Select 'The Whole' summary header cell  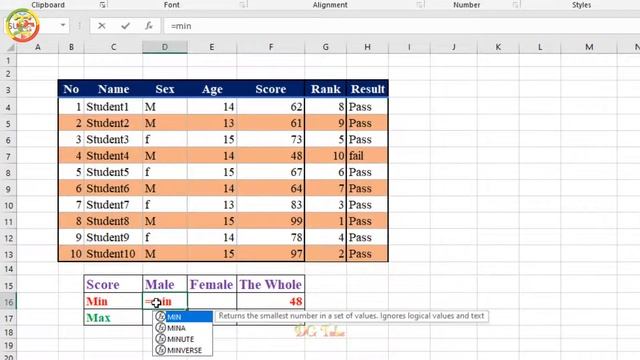pyautogui.click(x=271, y=284)
